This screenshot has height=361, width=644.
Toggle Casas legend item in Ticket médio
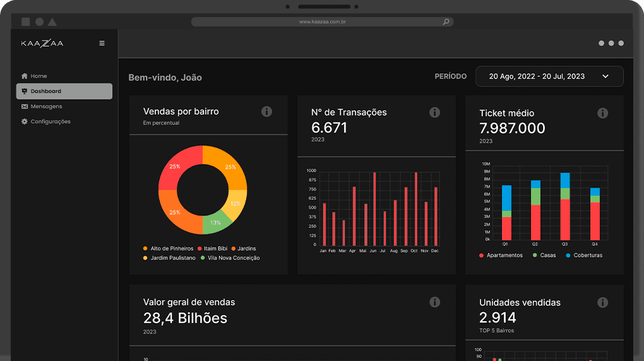[x=544, y=255]
